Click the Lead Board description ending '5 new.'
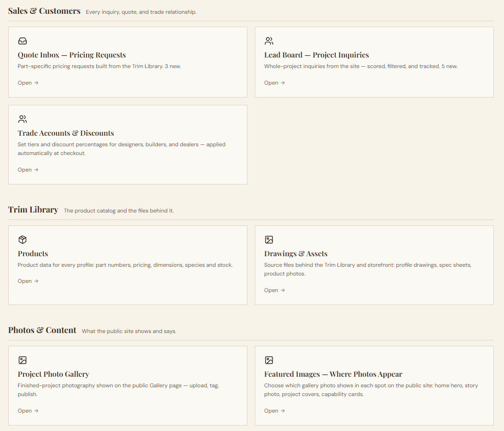The width and height of the screenshot is (504, 431). [x=361, y=66]
